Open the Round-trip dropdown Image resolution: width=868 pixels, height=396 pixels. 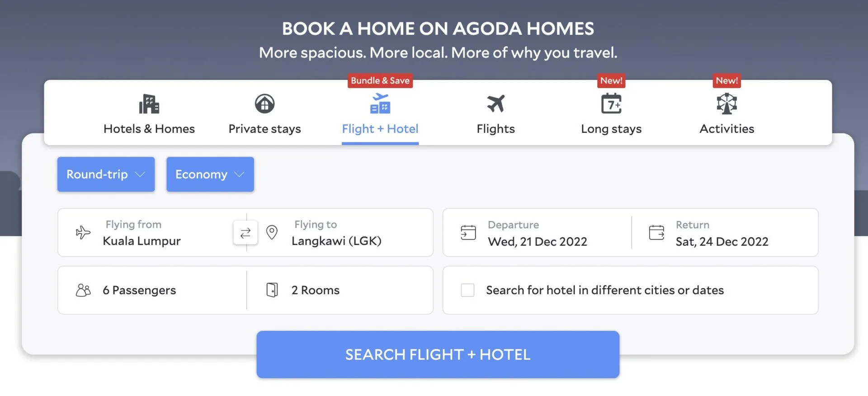(x=106, y=174)
